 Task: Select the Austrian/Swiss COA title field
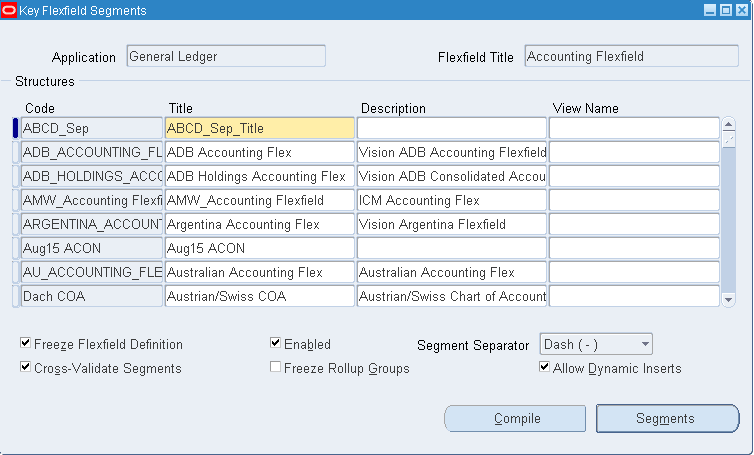click(259, 296)
